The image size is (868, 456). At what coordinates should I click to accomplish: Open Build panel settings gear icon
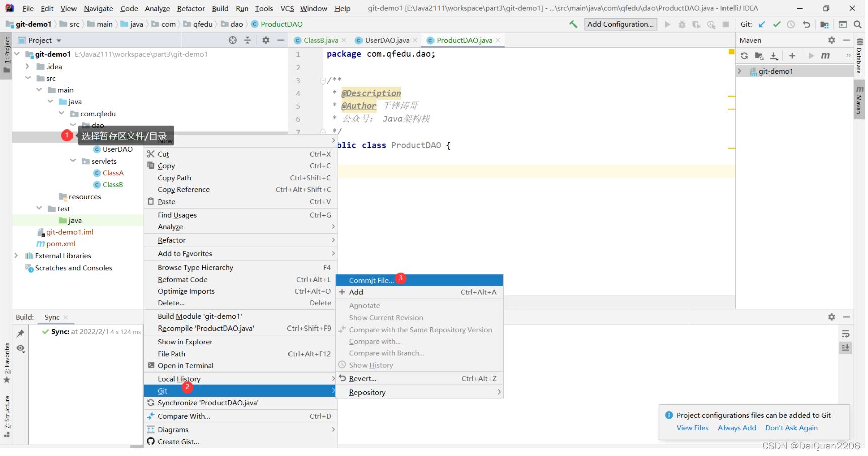tap(831, 317)
